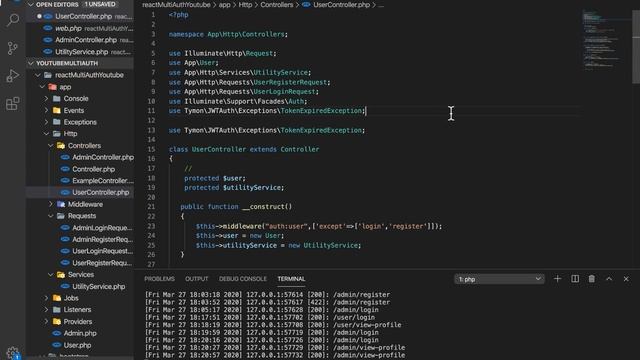
Task: Select the terminal dropdown '1: php'
Action: 499,279
